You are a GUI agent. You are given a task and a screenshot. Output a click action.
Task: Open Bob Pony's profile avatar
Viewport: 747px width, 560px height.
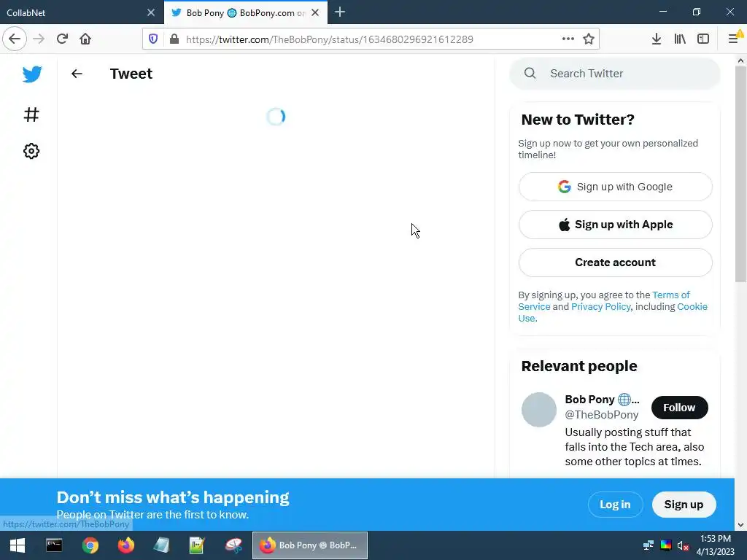[539, 410]
